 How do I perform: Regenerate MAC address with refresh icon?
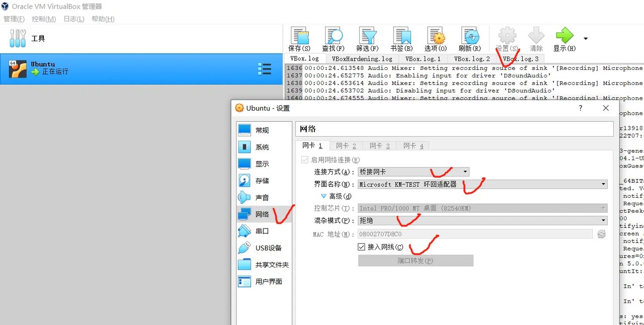pos(601,234)
